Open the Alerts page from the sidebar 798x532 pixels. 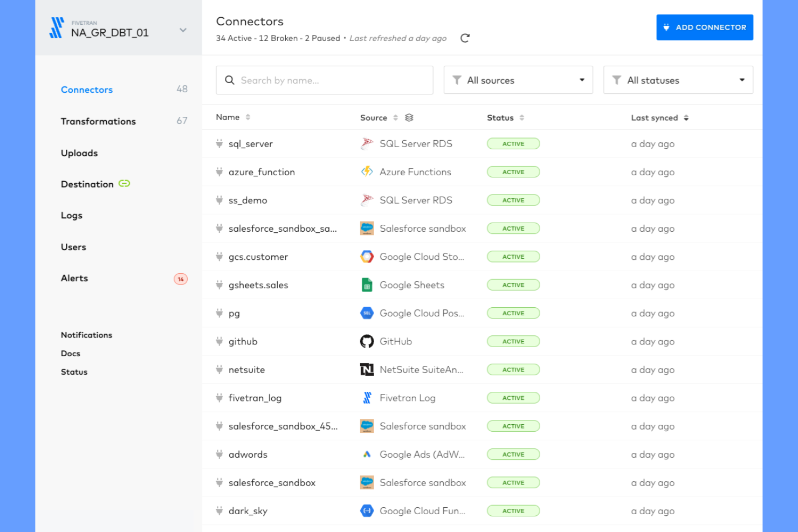click(74, 278)
